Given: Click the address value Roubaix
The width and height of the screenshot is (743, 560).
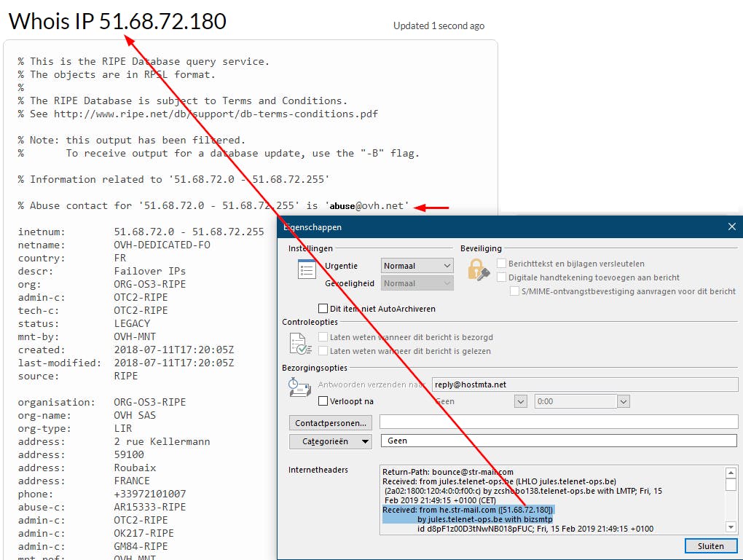Looking at the screenshot, I should [x=135, y=468].
